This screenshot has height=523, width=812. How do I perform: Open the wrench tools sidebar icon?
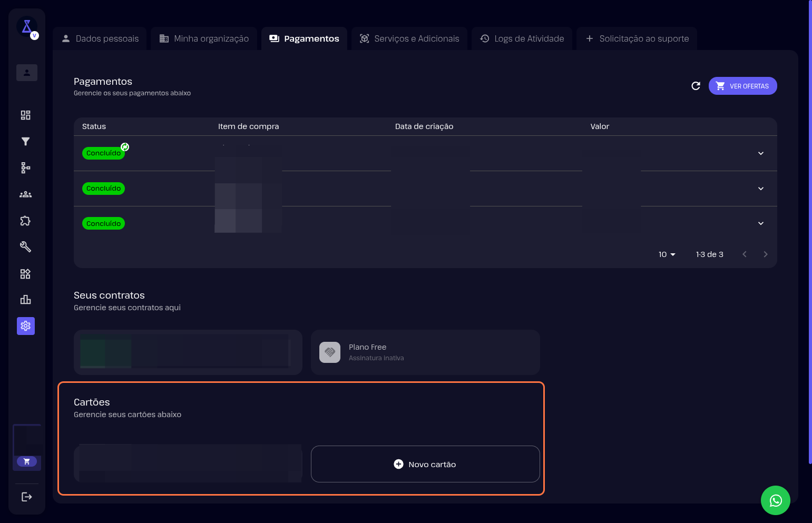point(25,247)
